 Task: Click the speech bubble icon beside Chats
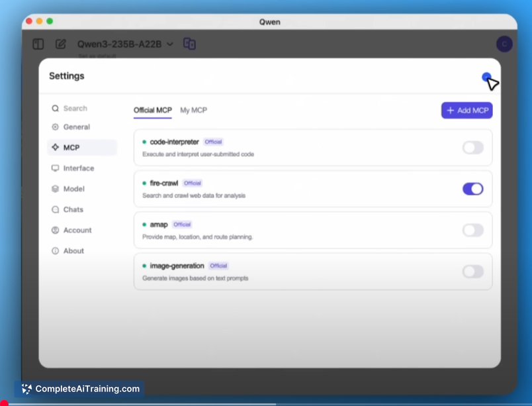click(55, 209)
